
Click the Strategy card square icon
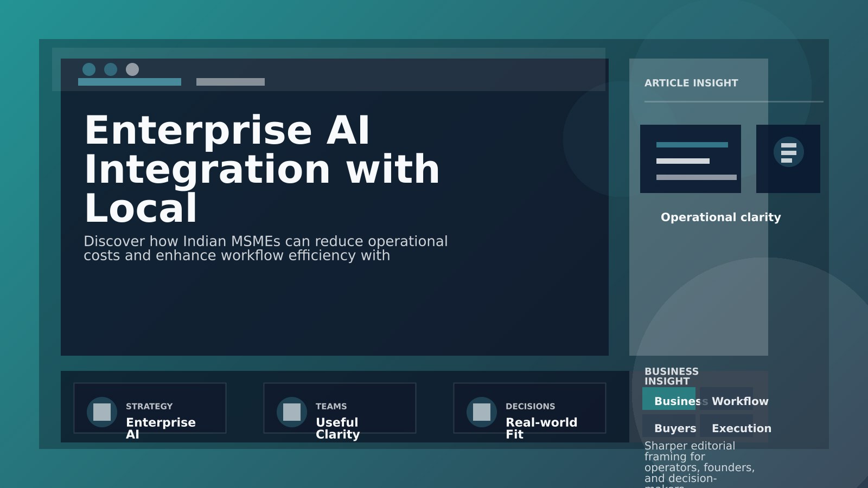(x=102, y=412)
